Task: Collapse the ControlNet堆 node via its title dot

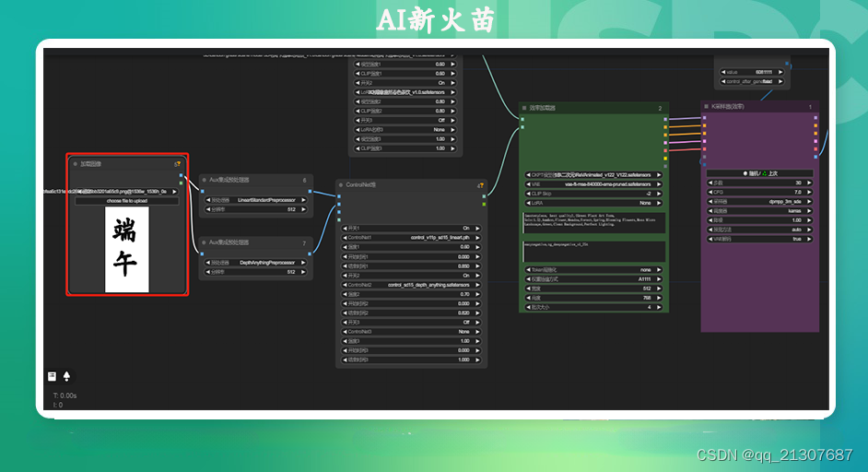Action: 341,185
